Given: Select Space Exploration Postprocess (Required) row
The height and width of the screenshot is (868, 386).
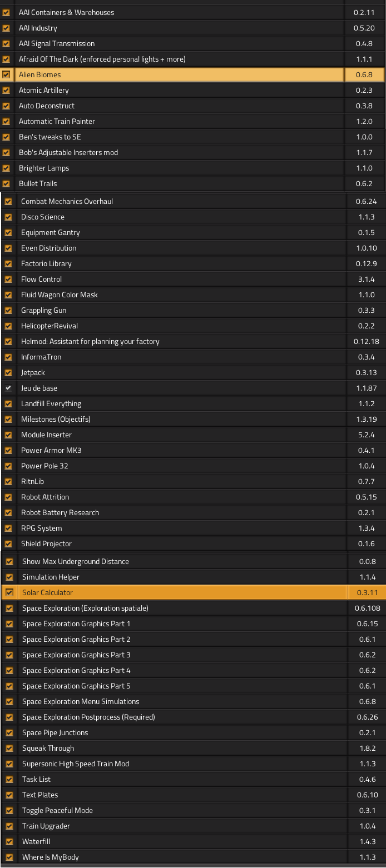Looking at the screenshot, I should [x=182, y=717].
